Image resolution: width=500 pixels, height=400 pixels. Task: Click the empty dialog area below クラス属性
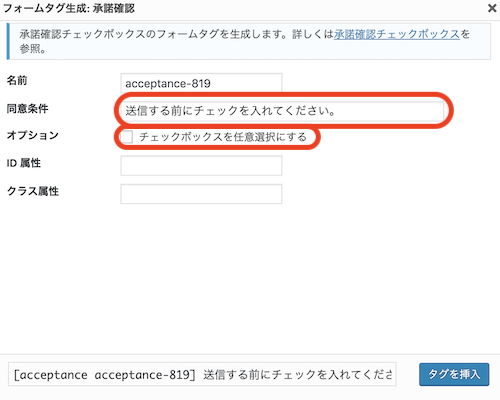coord(250,277)
